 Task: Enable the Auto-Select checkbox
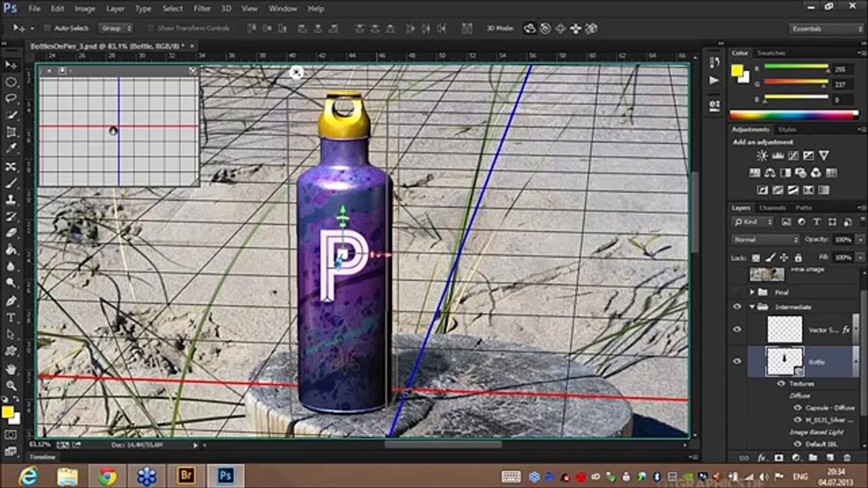click(x=47, y=28)
